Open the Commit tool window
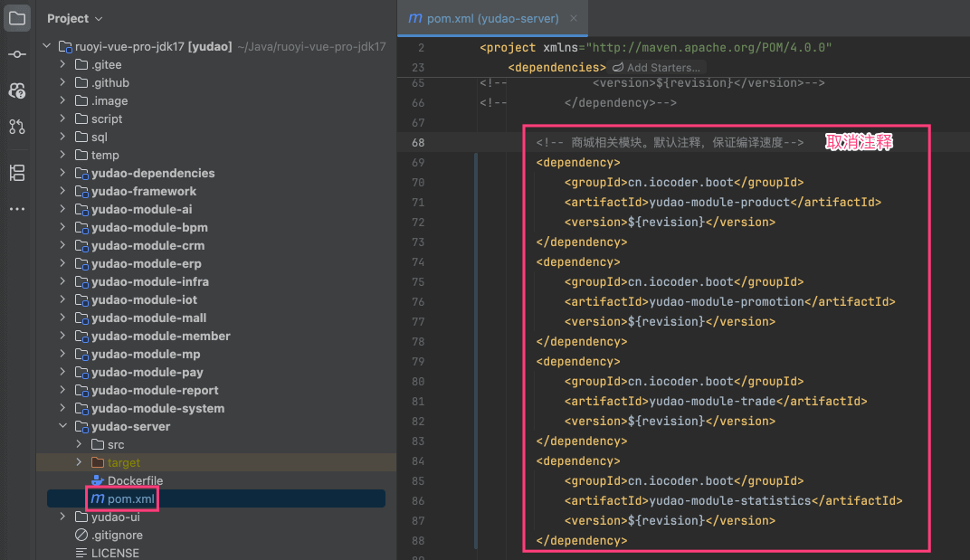This screenshot has height=560, width=970. [x=17, y=54]
